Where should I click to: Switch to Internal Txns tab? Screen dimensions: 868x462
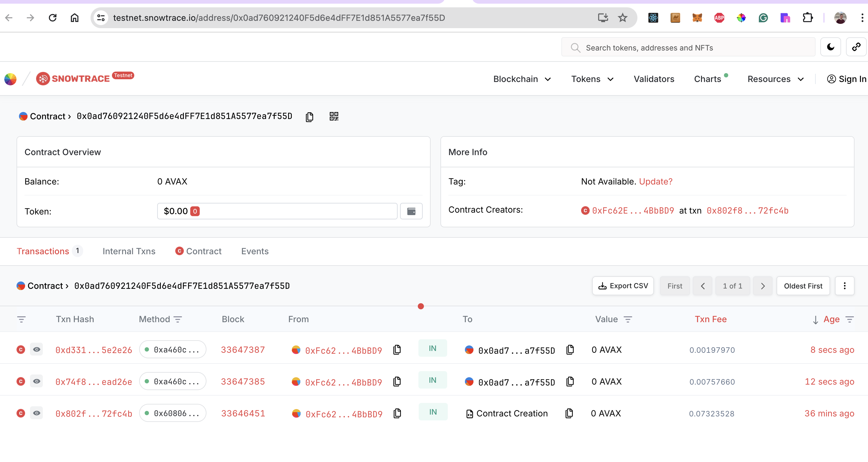129,251
